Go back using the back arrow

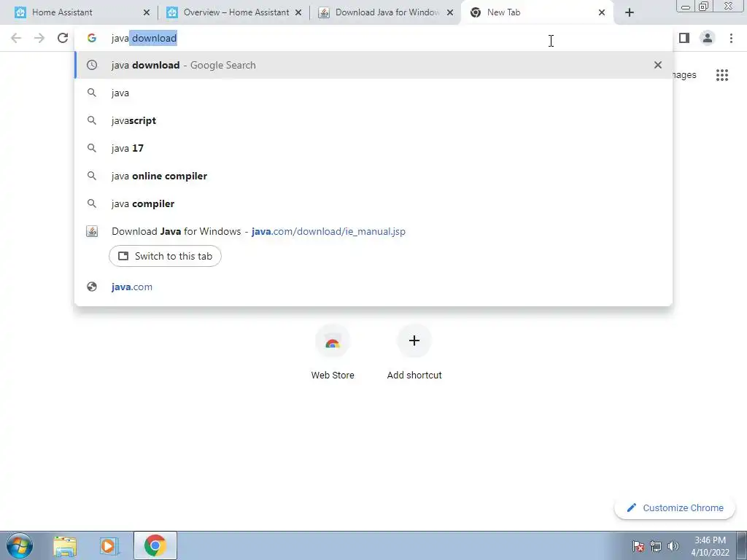[x=16, y=38]
